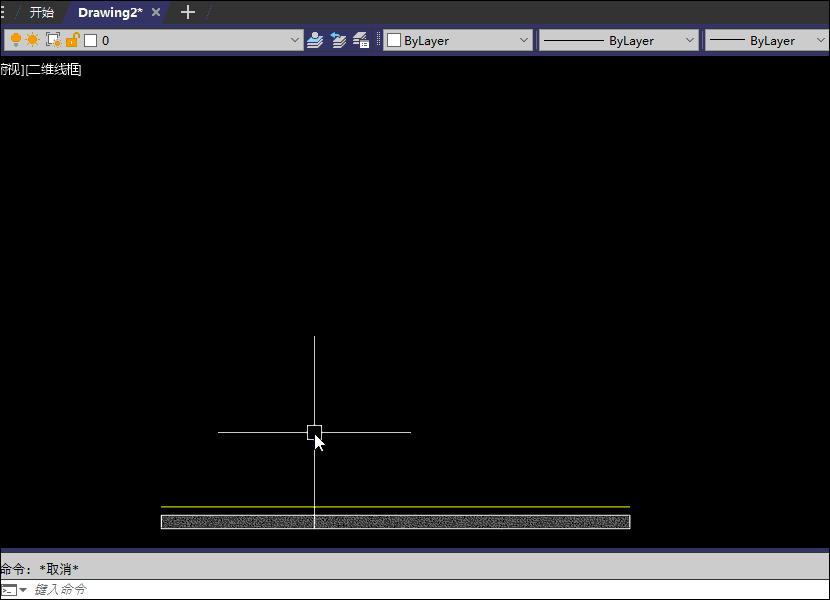Click the white layer color box beside 0
This screenshot has height=600, width=830.
90,41
